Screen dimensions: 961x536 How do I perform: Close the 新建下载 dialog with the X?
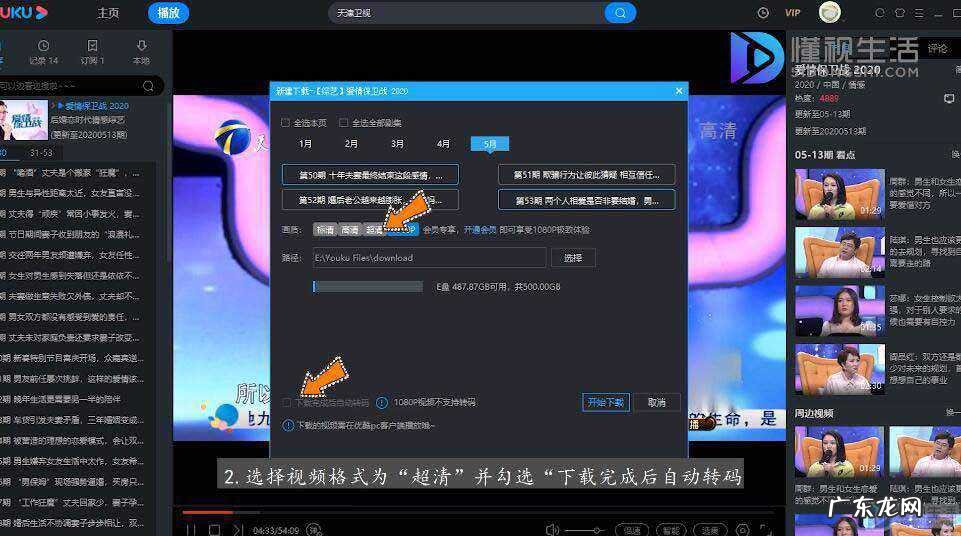pos(678,91)
